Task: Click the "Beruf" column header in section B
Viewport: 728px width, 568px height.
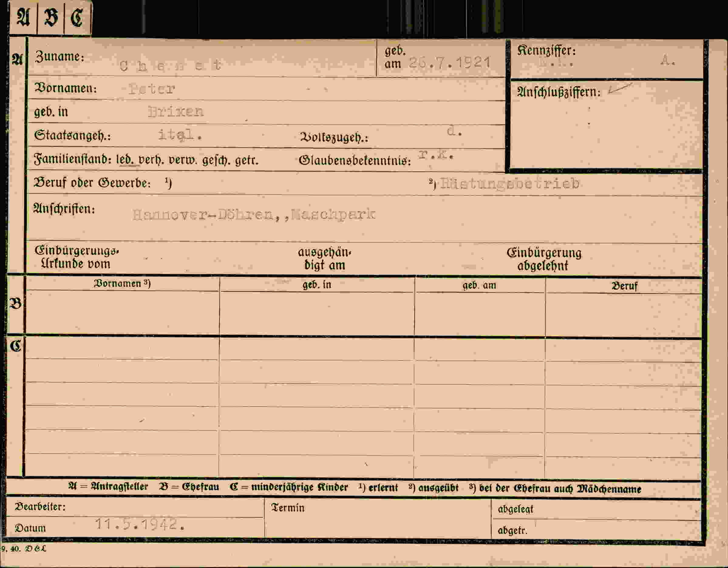Action: pyautogui.click(x=624, y=286)
